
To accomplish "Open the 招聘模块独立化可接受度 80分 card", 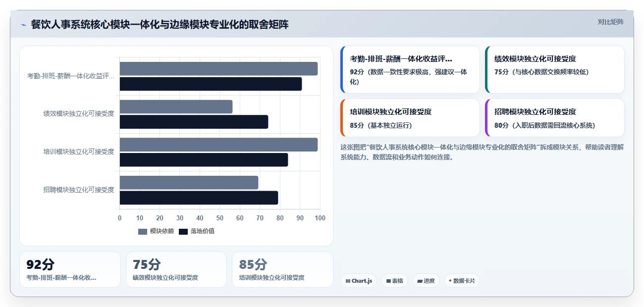I will [x=555, y=118].
